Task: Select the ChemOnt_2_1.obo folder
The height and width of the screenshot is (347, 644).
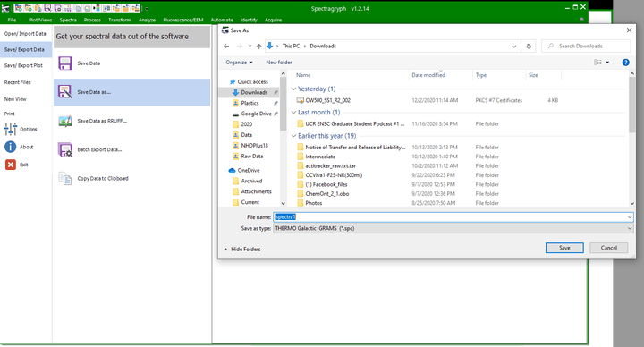Action: click(327, 193)
